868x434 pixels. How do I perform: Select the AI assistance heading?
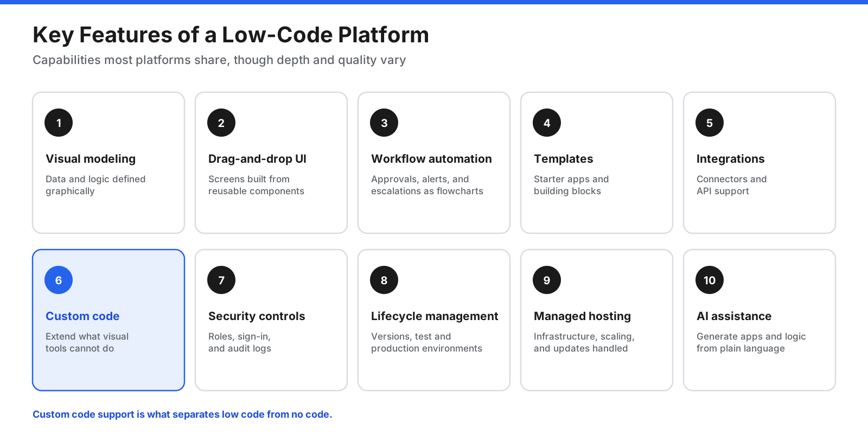(734, 316)
